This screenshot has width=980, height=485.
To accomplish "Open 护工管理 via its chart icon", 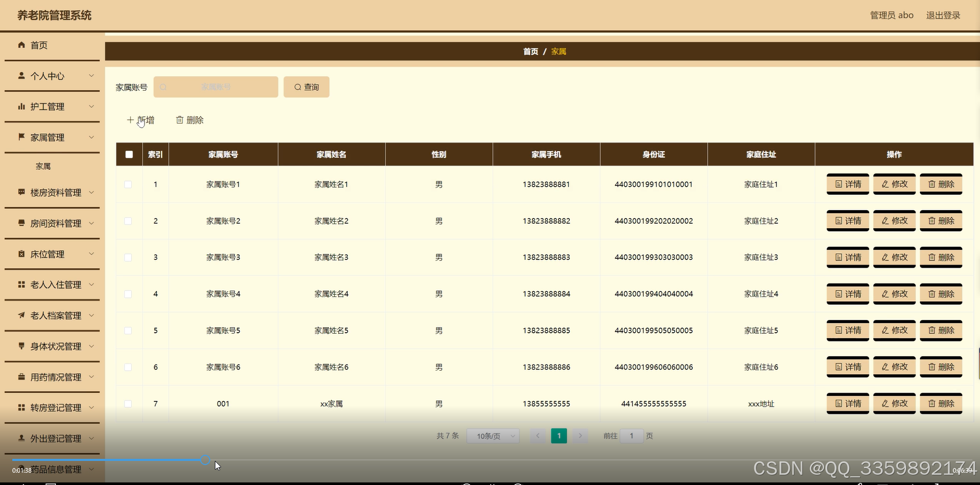I will [21, 107].
